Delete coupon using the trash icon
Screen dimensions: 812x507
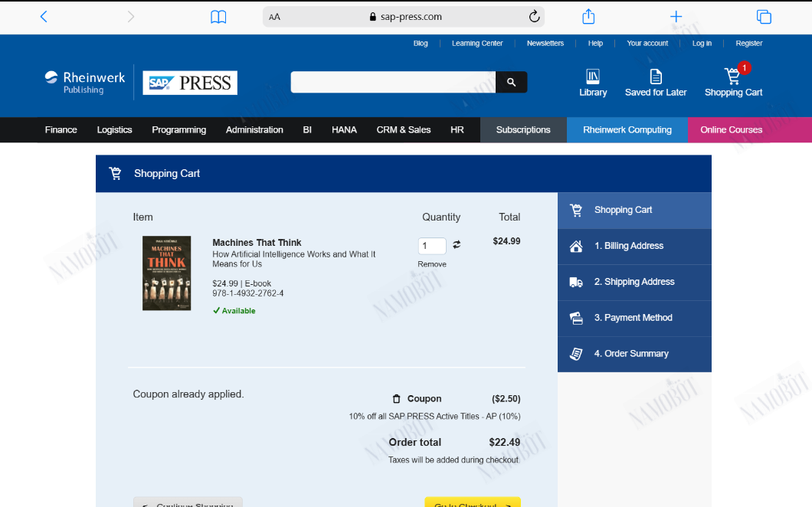(x=396, y=399)
